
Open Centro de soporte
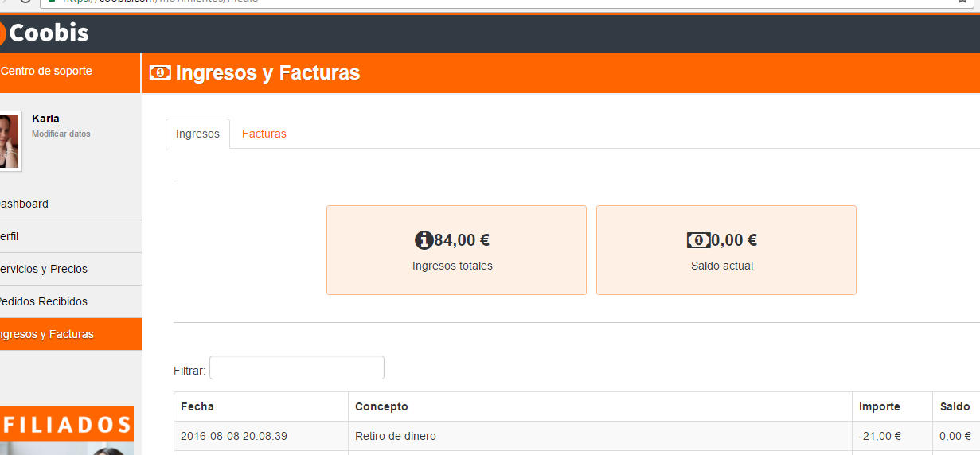tap(46, 71)
